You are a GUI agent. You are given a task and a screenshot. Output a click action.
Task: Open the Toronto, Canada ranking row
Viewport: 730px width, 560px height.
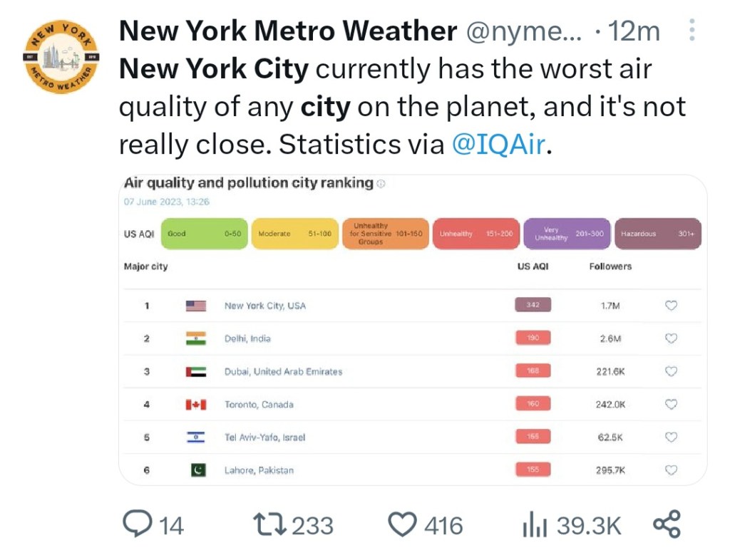(259, 405)
